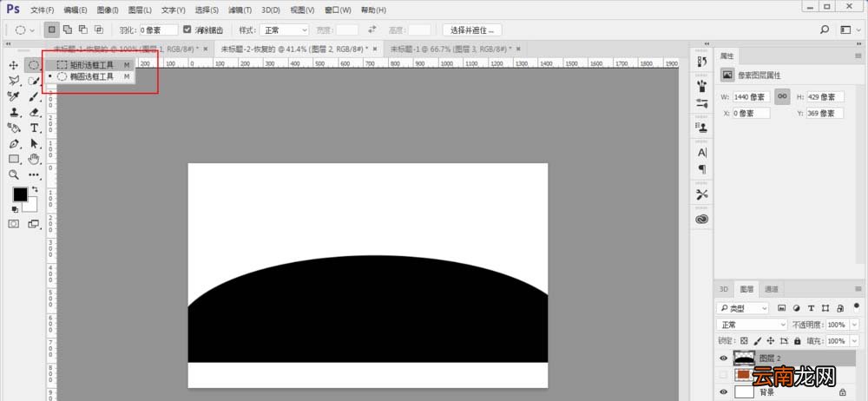Select the Zoom magnifier tool
868x401 pixels.
14,174
